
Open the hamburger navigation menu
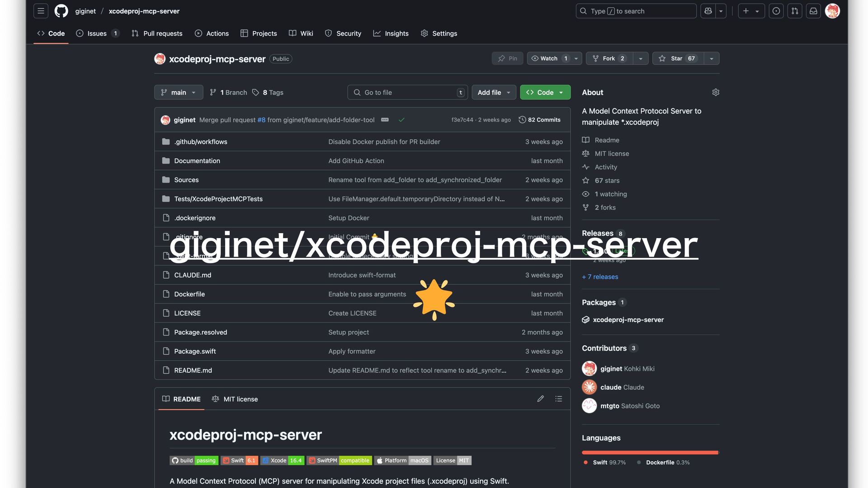click(x=41, y=11)
